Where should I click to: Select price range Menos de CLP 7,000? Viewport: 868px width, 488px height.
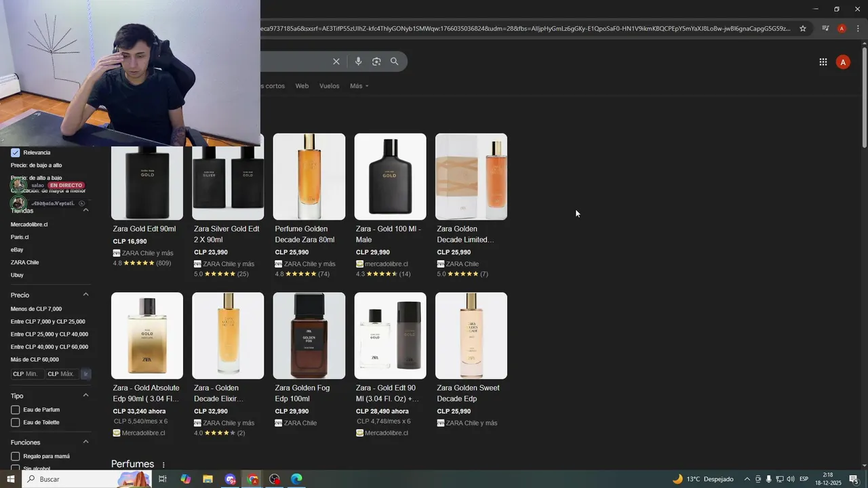tap(36, 309)
